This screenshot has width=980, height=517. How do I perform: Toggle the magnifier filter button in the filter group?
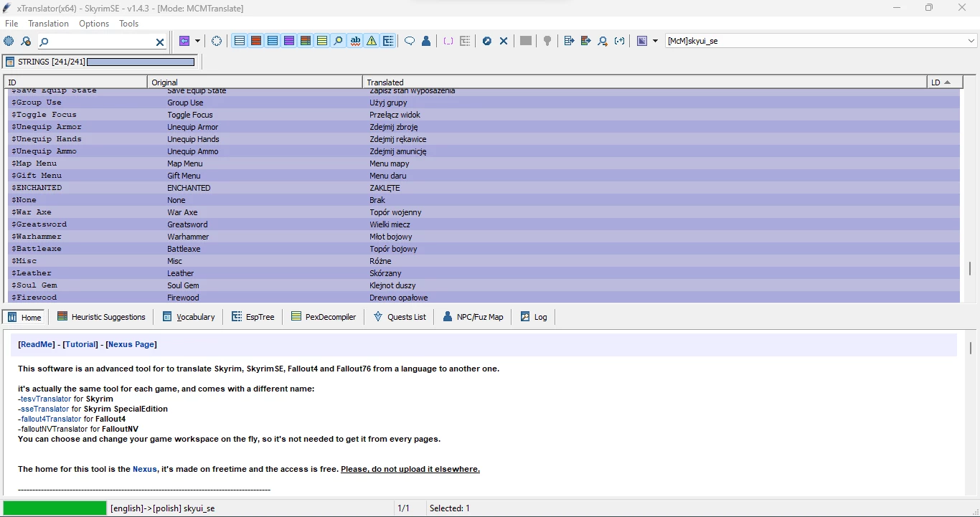click(x=339, y=41)
